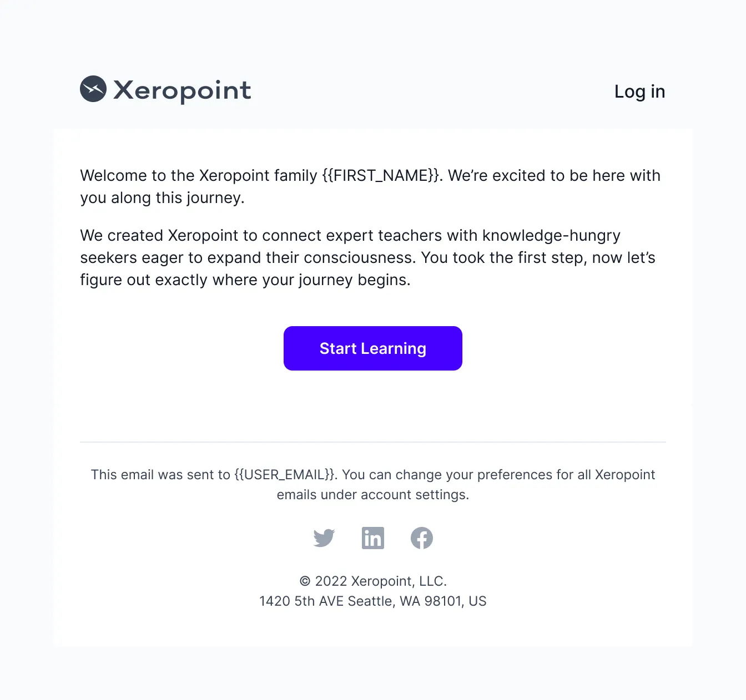The width and height of the screenshot is (746, 700).
Task: Click the Xeropoint wordmark in header
Action: (182, 90)
